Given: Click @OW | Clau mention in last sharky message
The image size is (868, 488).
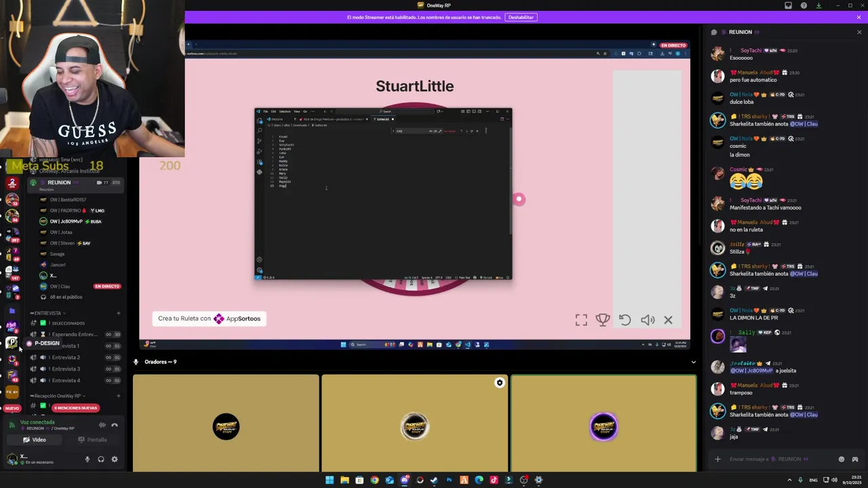Looking at the screenshot, I should 804,415.
